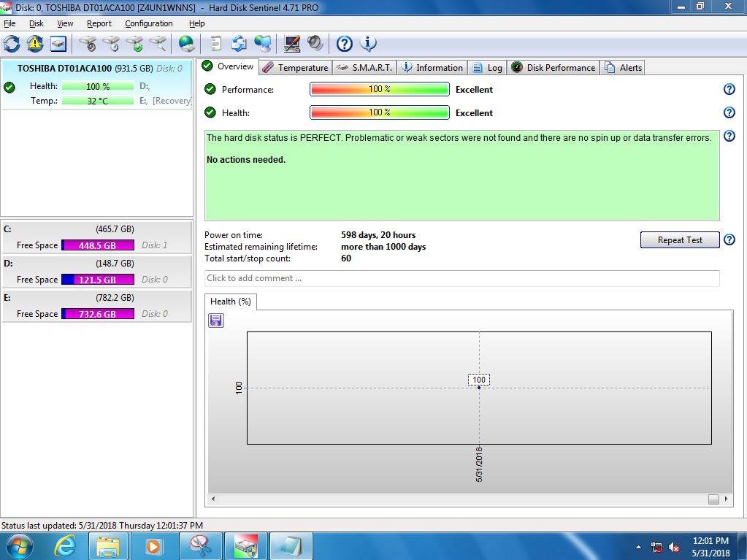Click help icon next to Performance rating
Screen dimensions: 747x560
click(x=729, y=89)
